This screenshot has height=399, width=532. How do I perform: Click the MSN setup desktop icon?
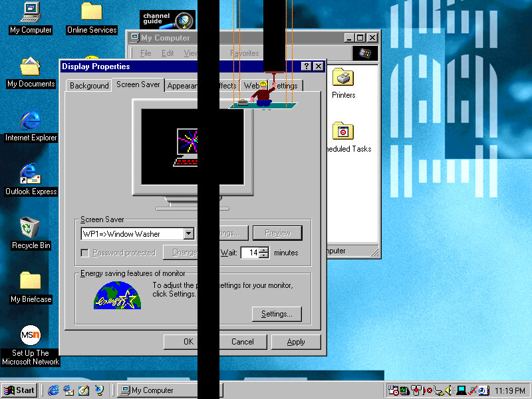pos(30,334)
